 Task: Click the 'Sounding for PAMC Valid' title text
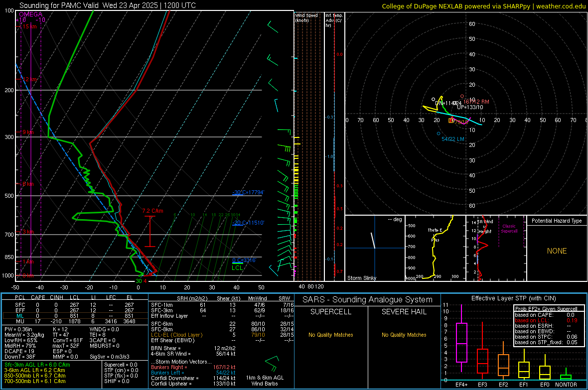tap(59, 5)
